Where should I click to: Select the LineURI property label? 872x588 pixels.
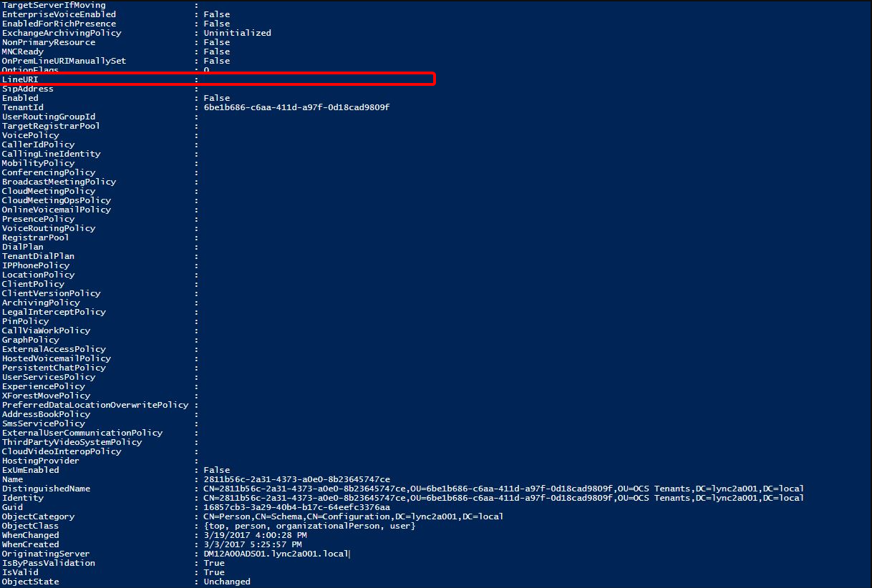click(21, 79)
